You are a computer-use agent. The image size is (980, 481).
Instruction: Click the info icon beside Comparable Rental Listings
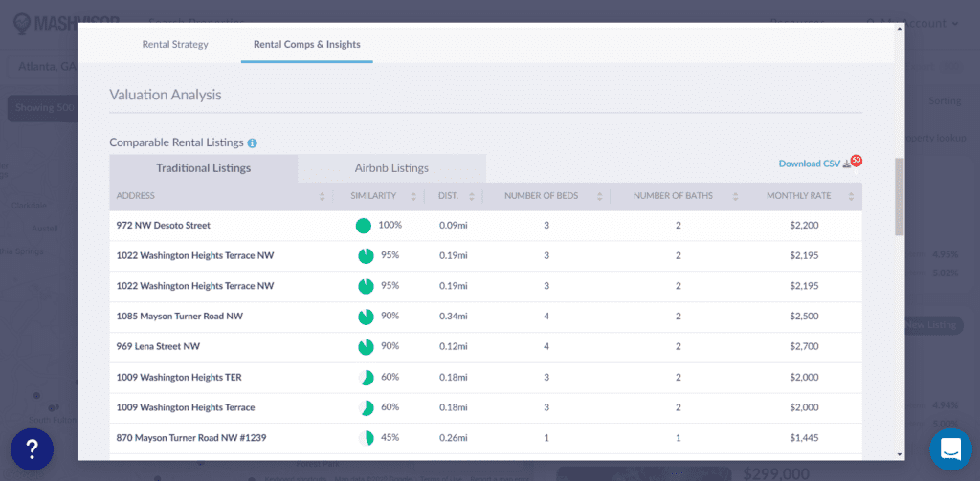(253, 143)
